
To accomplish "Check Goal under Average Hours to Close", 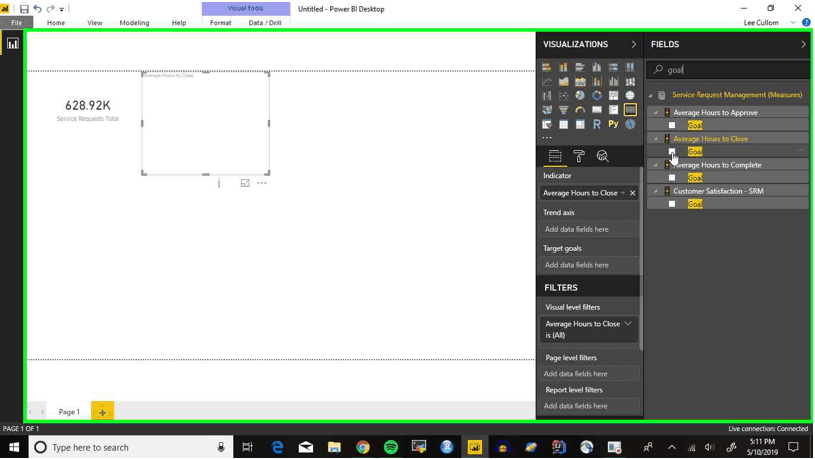I will tap(672, 151).
